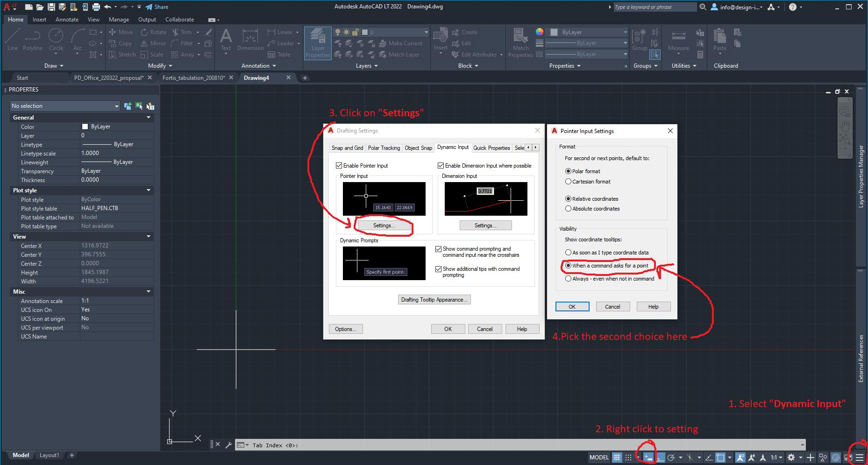Viewport: 868px width, 465px height.
Task: Select Absolute coordinates radio button
Action: [569, 209]
